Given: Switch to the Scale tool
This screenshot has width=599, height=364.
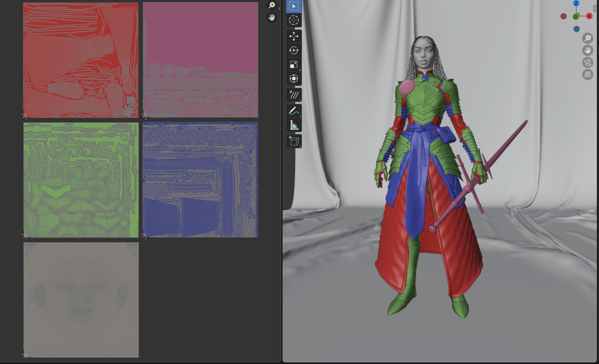Looking at the screenshot, I should (294, 64).
